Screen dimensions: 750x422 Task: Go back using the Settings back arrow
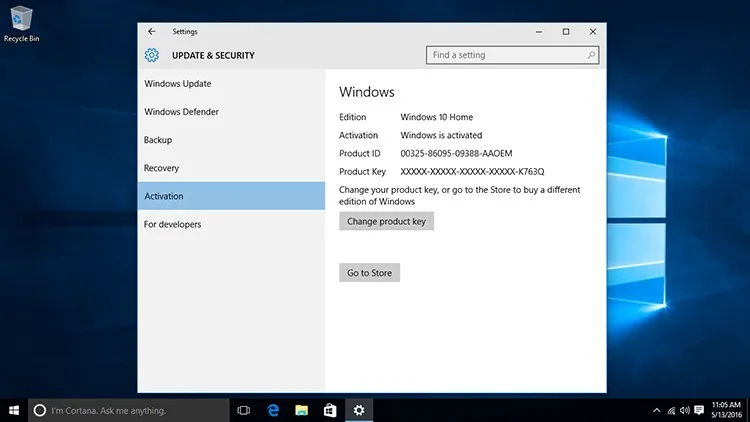[x=152, y=32]
